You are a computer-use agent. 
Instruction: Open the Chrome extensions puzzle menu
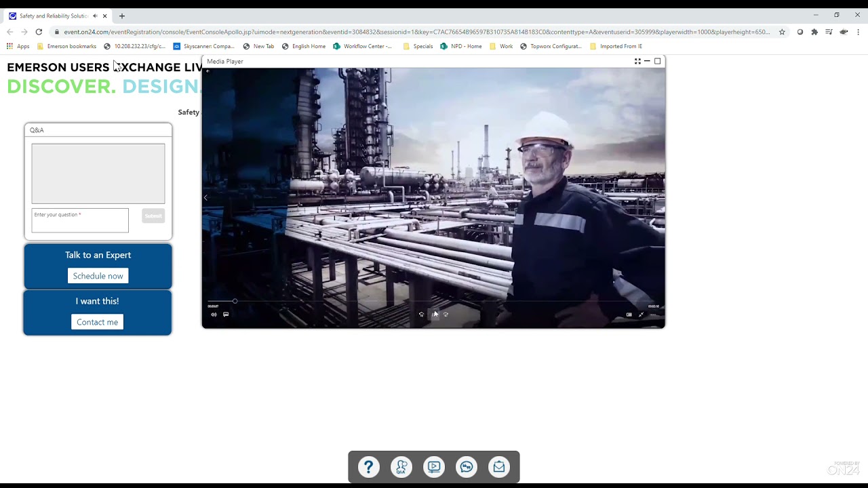814,32
